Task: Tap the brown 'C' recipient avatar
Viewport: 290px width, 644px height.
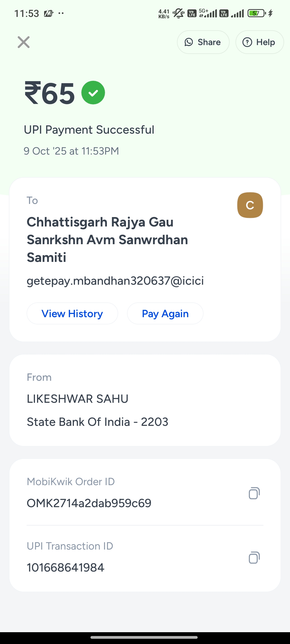Action: (250, 205)
